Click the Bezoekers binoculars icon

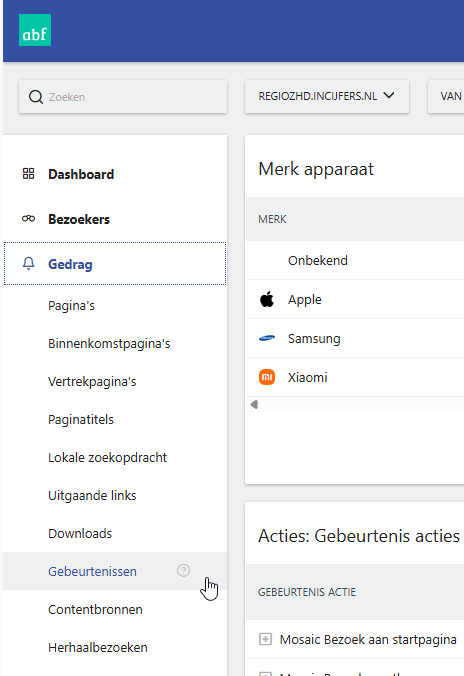point(28,219)
